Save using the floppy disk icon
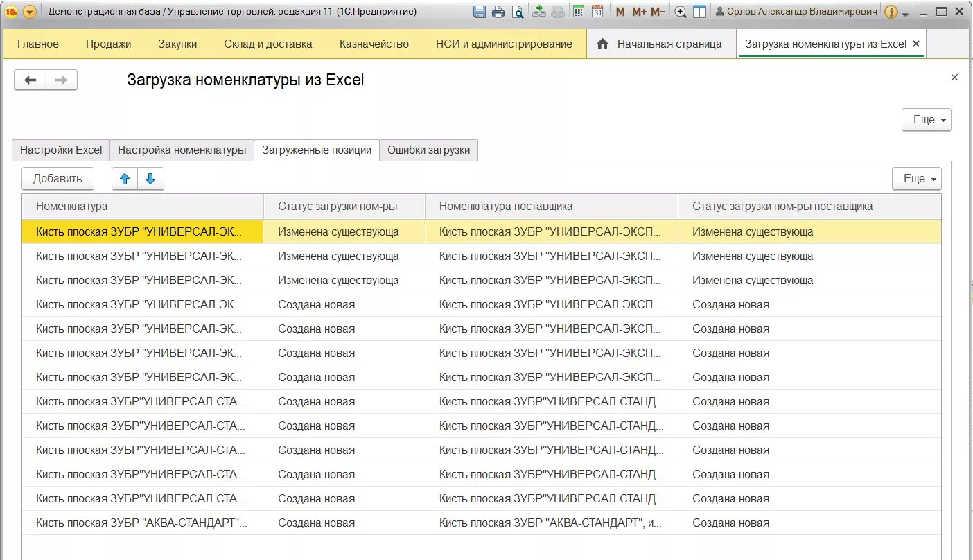 (x=479, y=12)
